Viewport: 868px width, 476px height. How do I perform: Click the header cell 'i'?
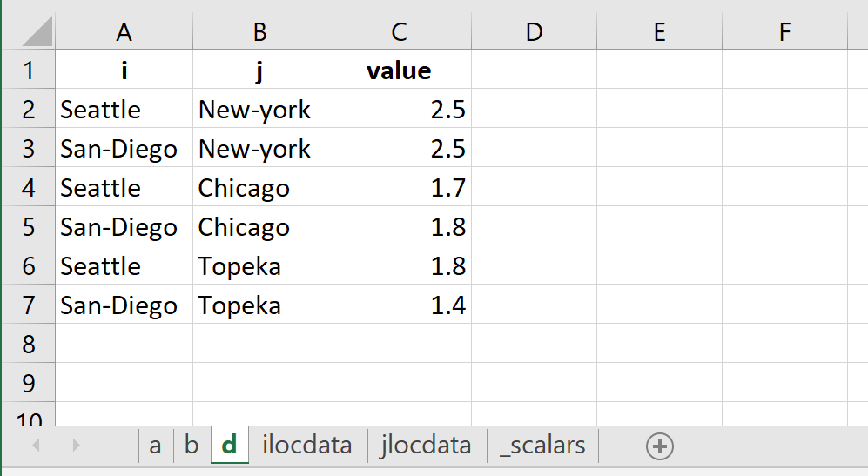124,70
